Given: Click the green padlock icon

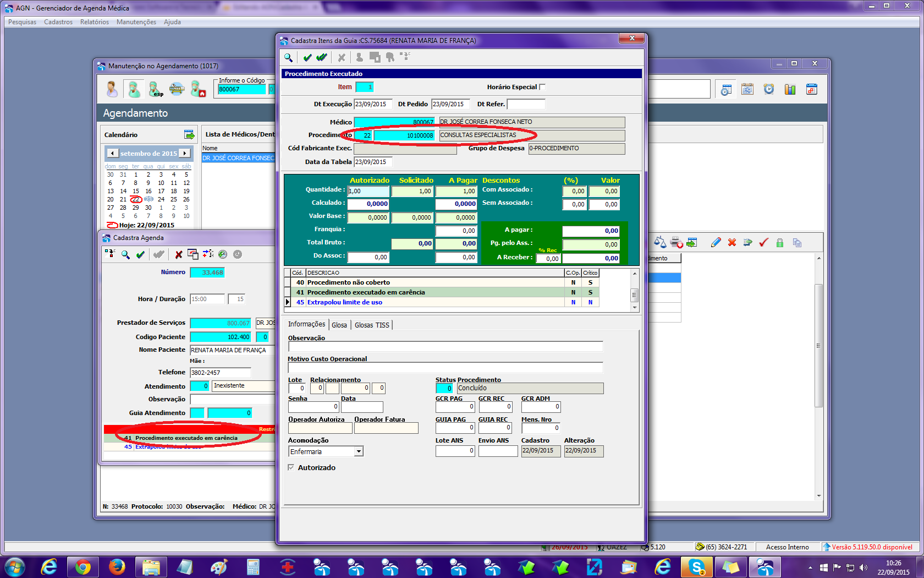Looking at the screenshot, I should (779, 243).
